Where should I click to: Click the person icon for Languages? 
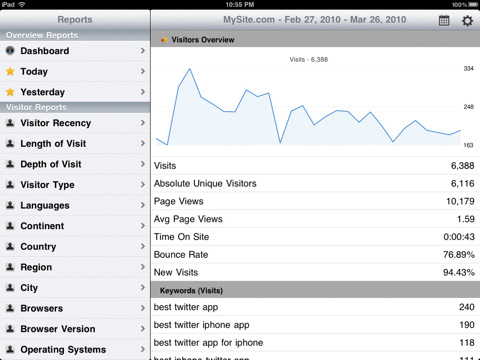10,205
